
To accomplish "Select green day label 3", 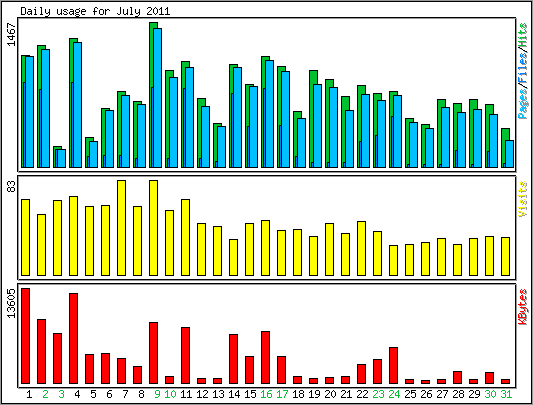I will tap(61, 394).
